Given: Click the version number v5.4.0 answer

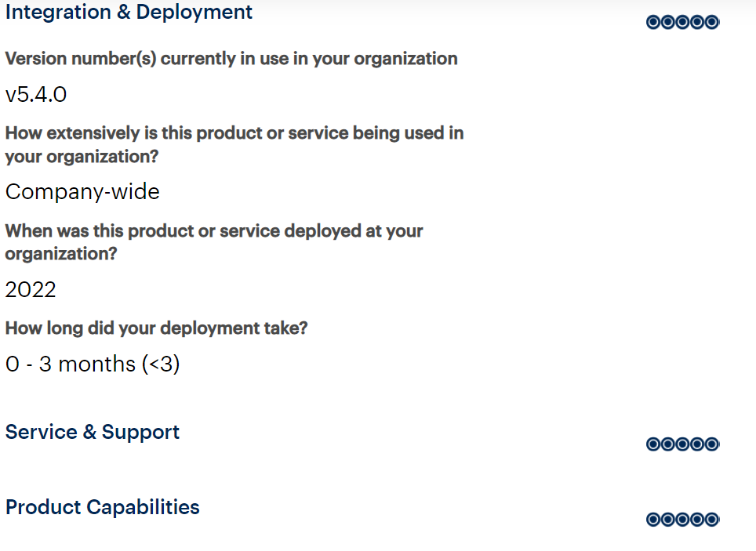Looking at the screenshot, I should (35, 95).
